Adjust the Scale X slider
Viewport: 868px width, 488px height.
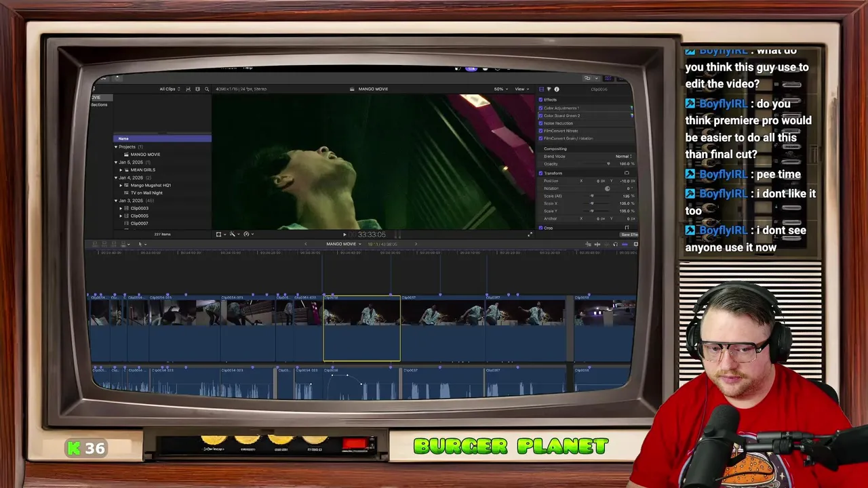(591, 203)
